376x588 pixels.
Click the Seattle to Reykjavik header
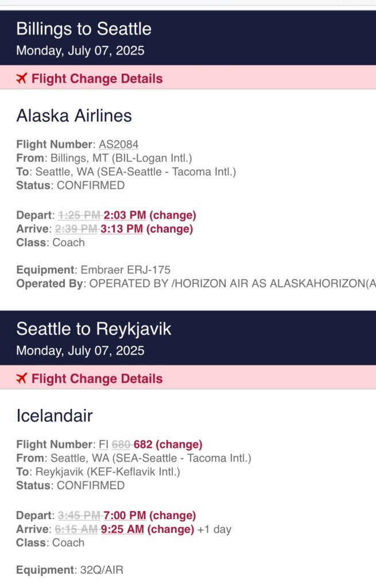(94, 329)
